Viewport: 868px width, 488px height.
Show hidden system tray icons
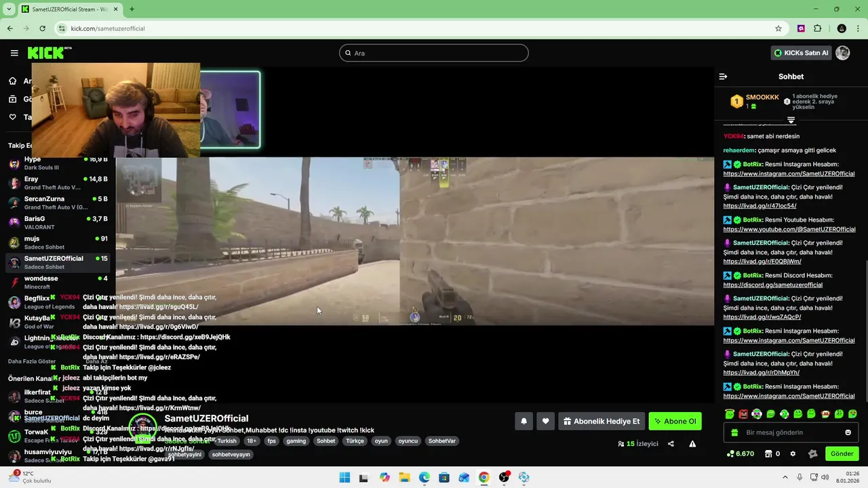(784, 477)
